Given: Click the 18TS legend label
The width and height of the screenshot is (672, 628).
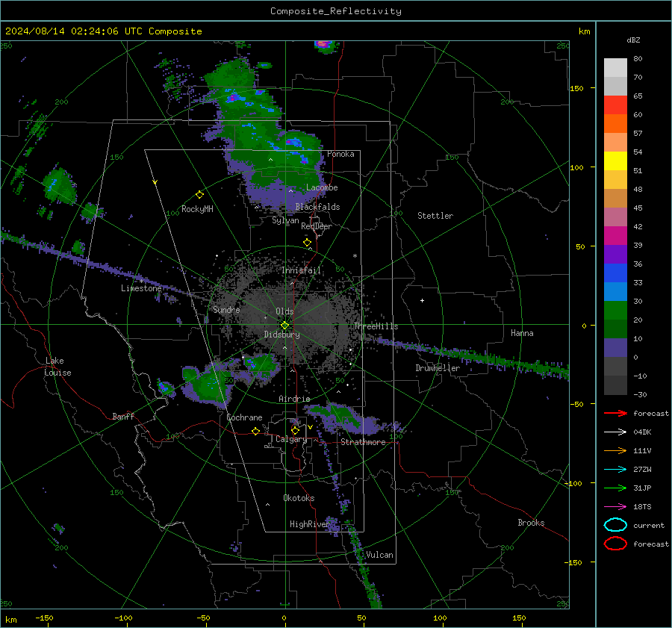Looking at the screenshot, I should (642, 507).
